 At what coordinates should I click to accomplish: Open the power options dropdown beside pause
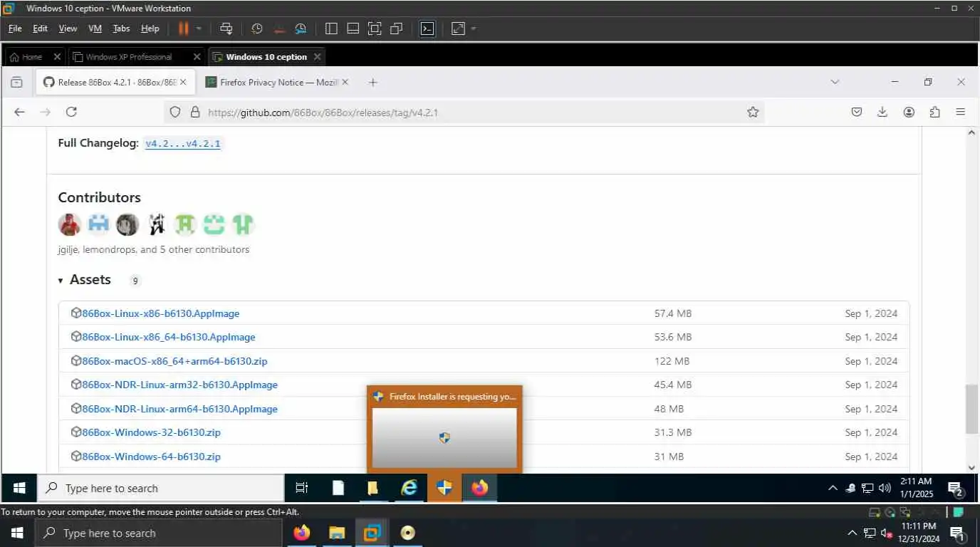(199, 28)
